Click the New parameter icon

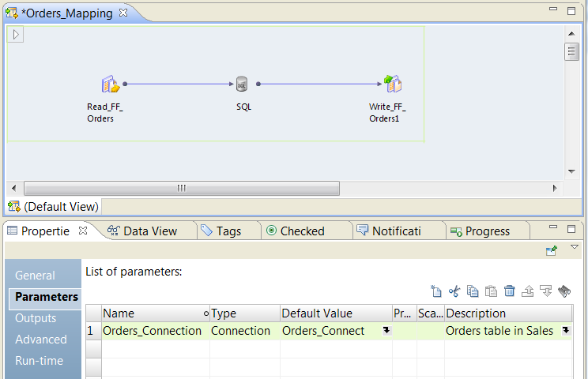(x=436, y=291)
